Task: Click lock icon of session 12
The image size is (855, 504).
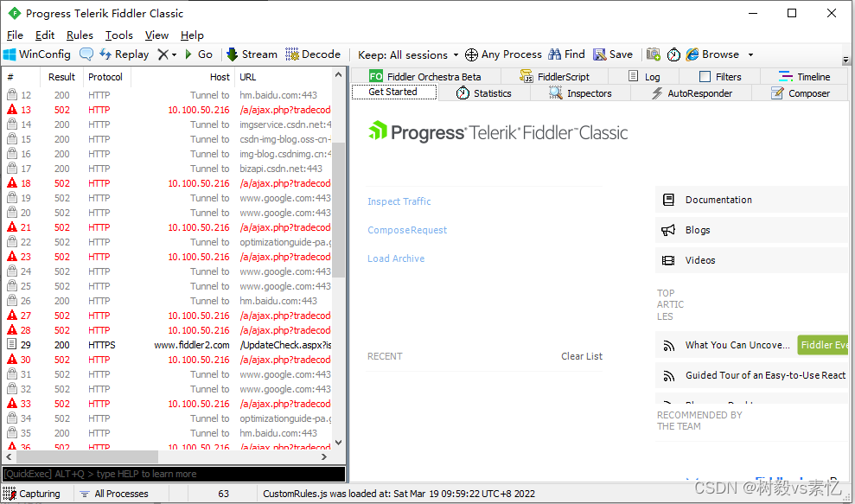Action: 12,95
